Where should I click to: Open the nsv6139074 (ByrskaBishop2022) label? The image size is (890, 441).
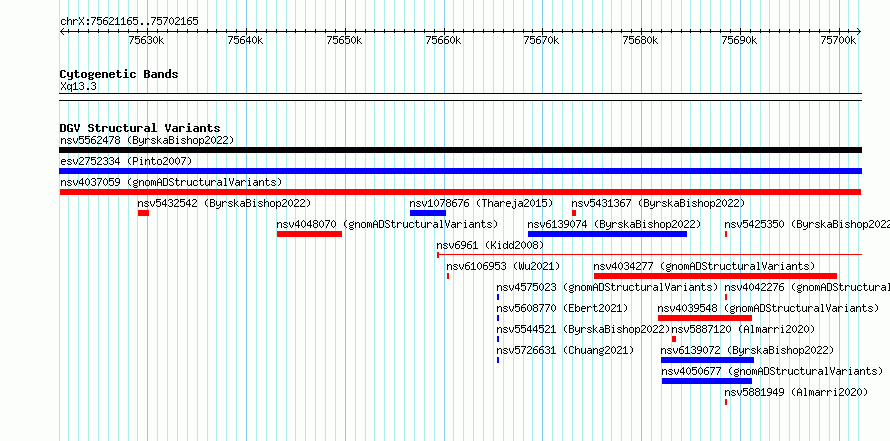click(x=614, y=224)
